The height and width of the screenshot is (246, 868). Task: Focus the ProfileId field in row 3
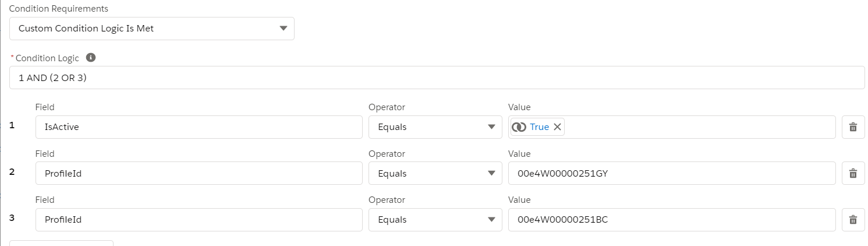(x=198, y=220)
